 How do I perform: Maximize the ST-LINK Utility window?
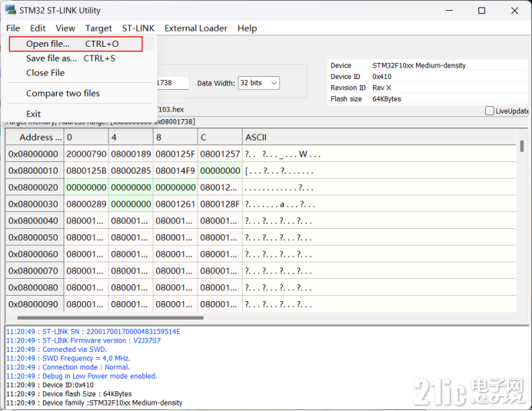[482, 11]
